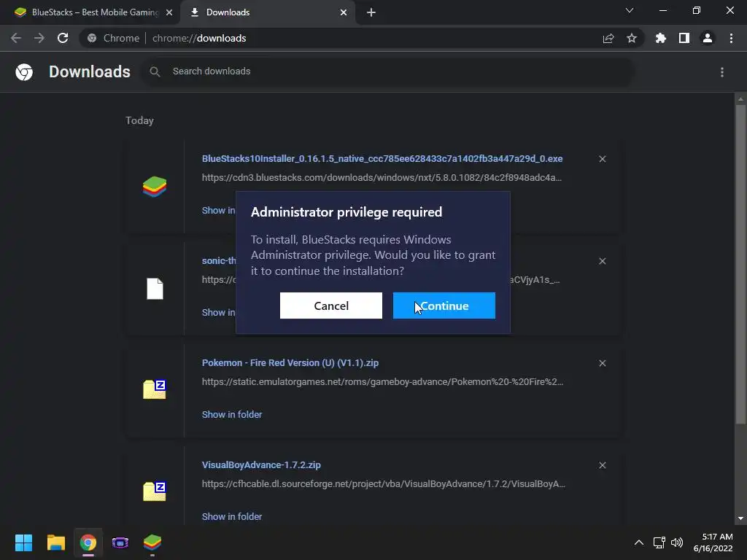Open the tab search chevron
Screen dimensions: 747x560
point(630,10)
